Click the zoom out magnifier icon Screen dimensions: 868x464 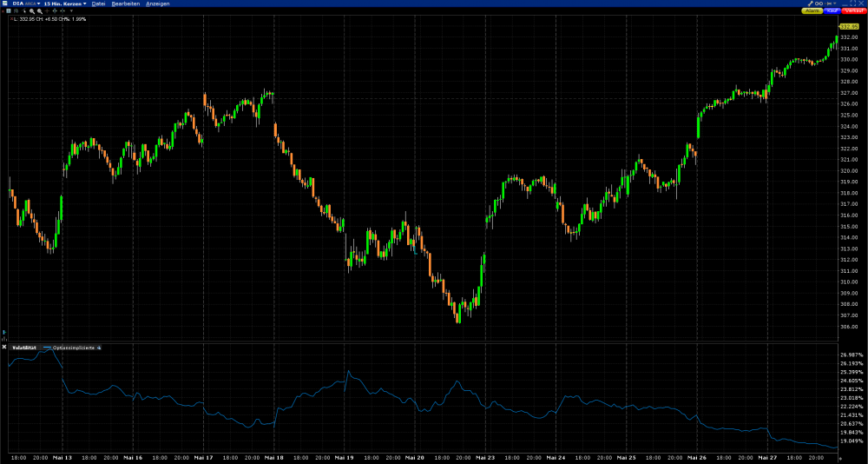click(40, 11)
